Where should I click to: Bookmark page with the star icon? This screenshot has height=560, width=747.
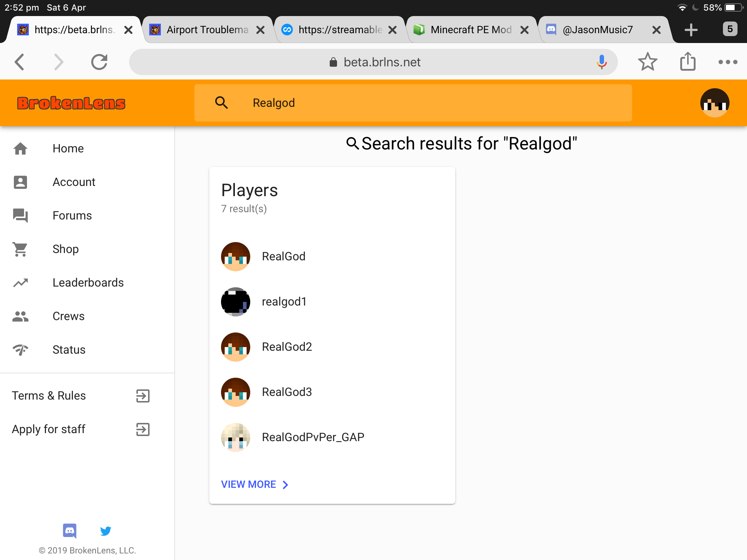coord(647,62)
